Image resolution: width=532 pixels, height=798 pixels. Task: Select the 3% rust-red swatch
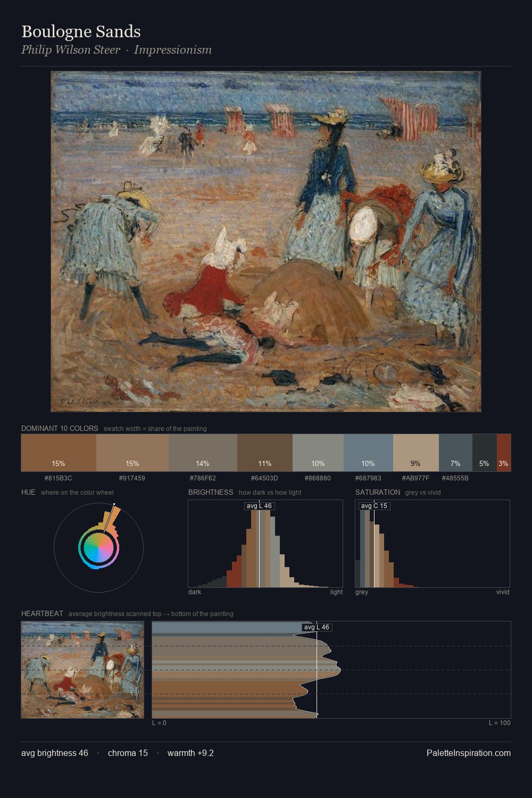504,453
